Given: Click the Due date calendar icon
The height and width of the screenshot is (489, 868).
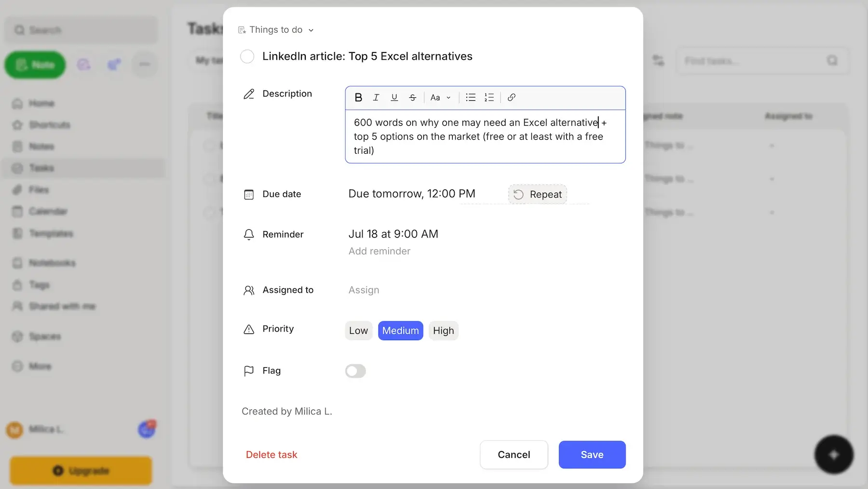Looking at the screenshot, I should pos(249,195).
